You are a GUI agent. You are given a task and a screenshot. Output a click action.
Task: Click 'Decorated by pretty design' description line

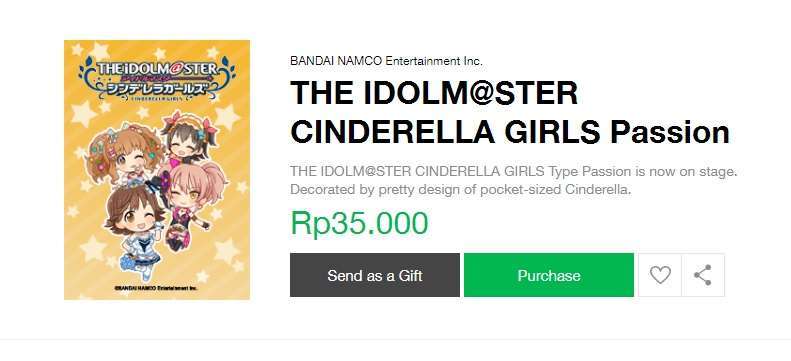461,191
